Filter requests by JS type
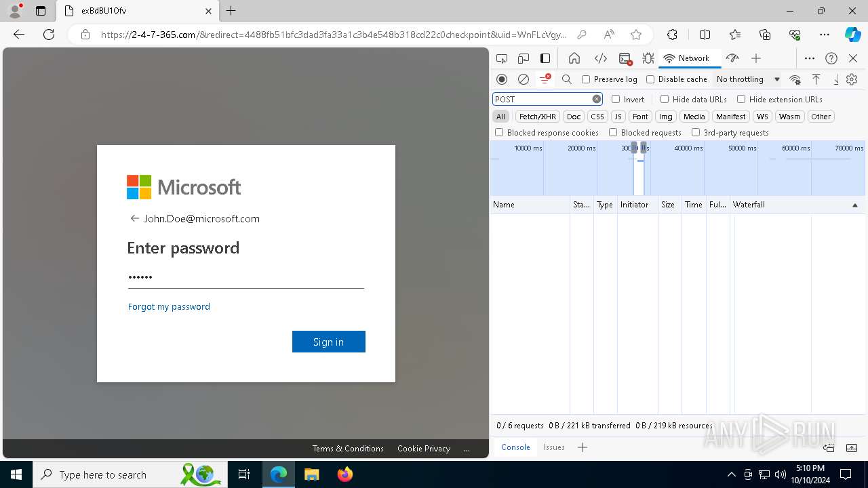The image size is (868, 488). tap(618, 117)
